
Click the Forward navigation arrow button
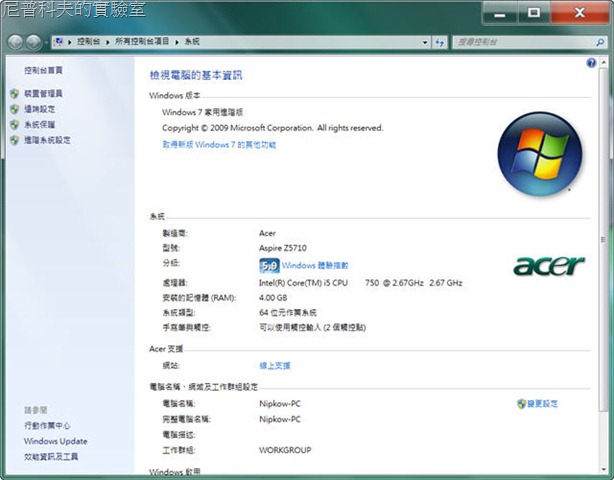[x=33, y=42]
